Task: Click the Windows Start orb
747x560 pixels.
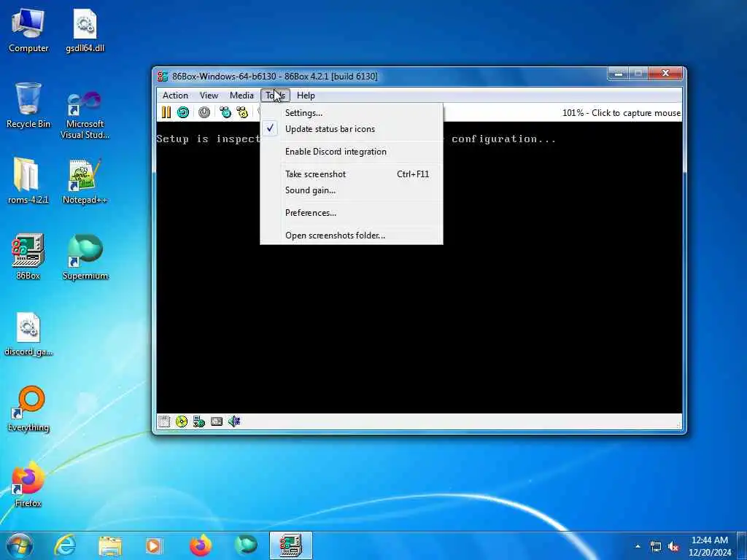Action: [20, 545]
